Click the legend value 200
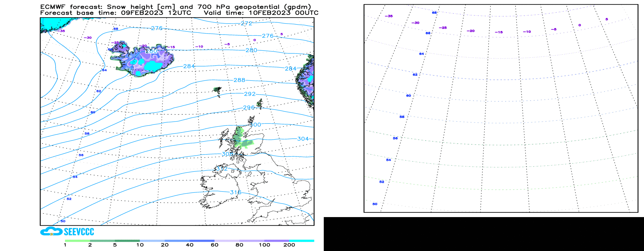Image resolution: width=644 pixels, height=251 pixels. click(x=289, y=245)
